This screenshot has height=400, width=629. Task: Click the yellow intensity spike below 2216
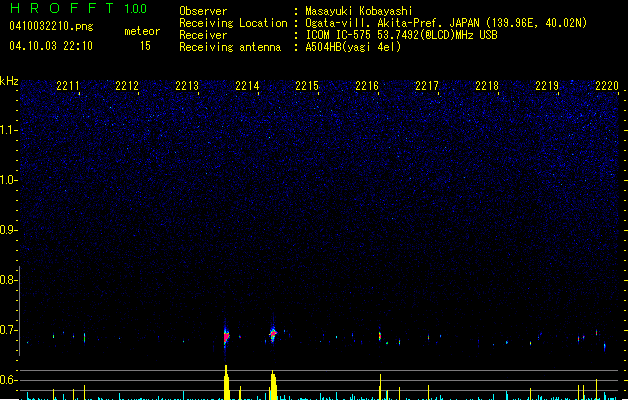click(380, 387)
